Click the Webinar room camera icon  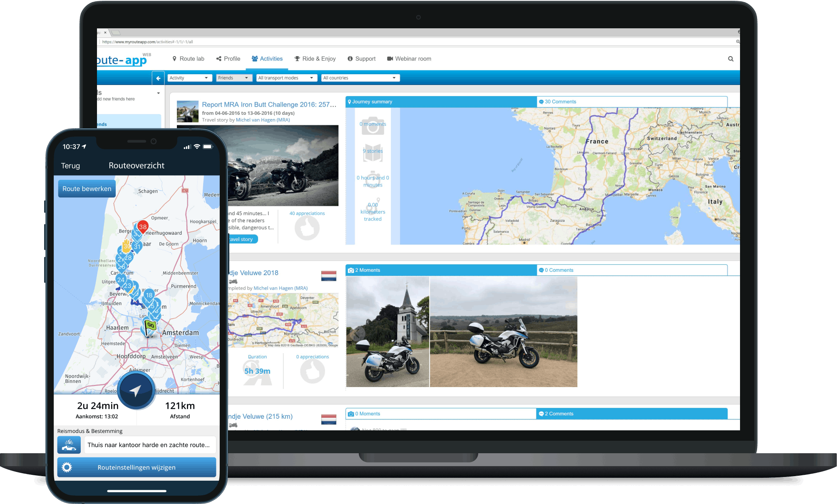[389, 58]
